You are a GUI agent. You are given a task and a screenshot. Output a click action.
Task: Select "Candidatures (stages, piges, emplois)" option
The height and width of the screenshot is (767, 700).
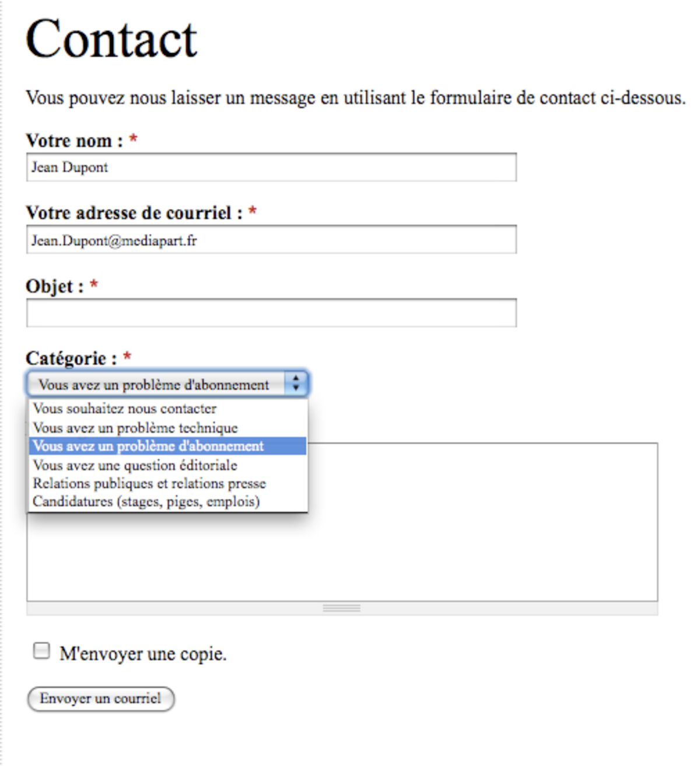point(146,501)
